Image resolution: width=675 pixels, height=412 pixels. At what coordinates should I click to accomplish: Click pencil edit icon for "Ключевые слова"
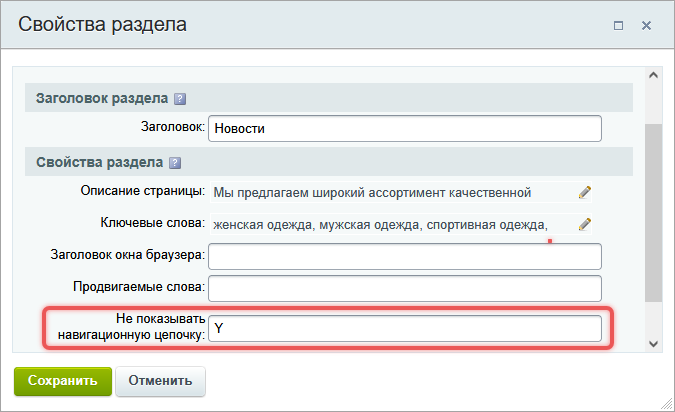click(585, 224)
